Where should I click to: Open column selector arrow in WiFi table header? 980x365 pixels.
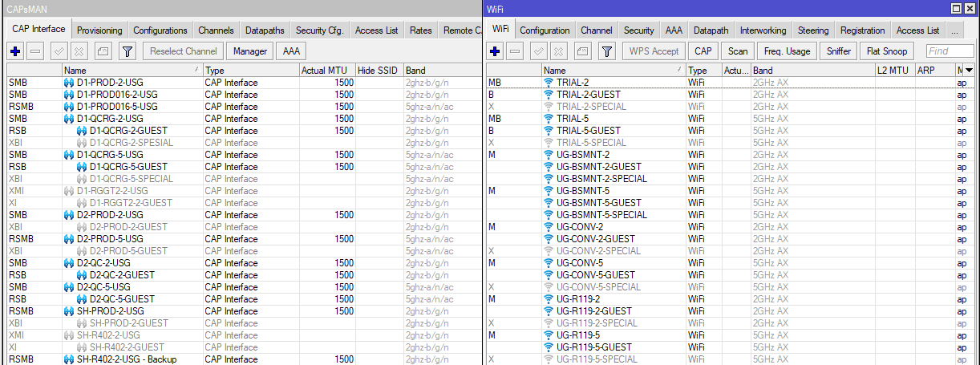(970, 71)
